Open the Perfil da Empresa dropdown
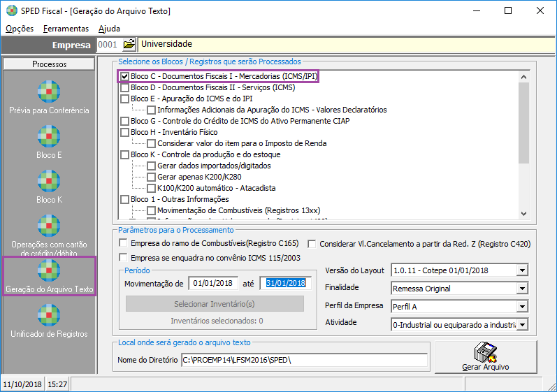557x392 pixels. pyautogui.click(x=522, y=307)
